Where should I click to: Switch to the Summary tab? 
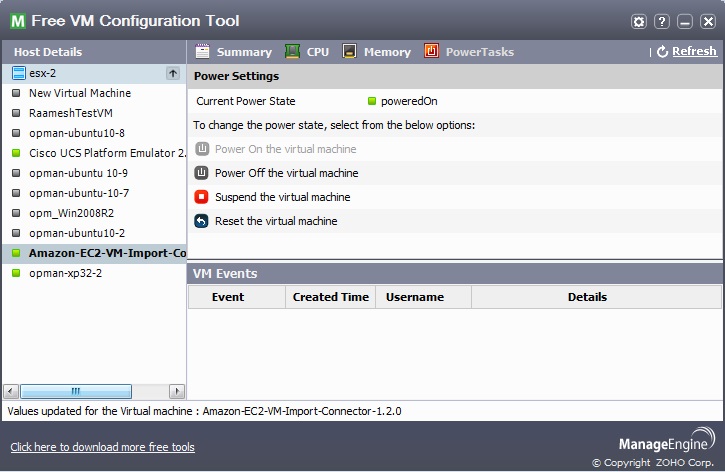coord(244,52)
